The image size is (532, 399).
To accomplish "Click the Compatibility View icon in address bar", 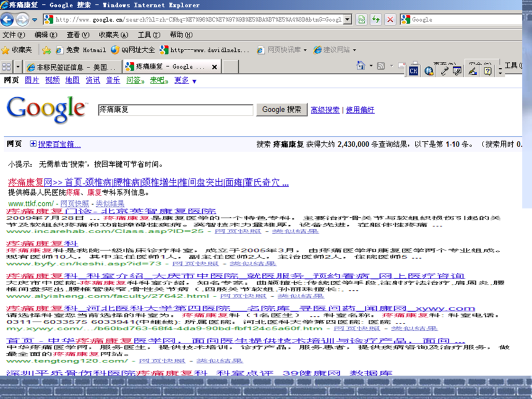I will pyautogui.click(x=361, y=20).
